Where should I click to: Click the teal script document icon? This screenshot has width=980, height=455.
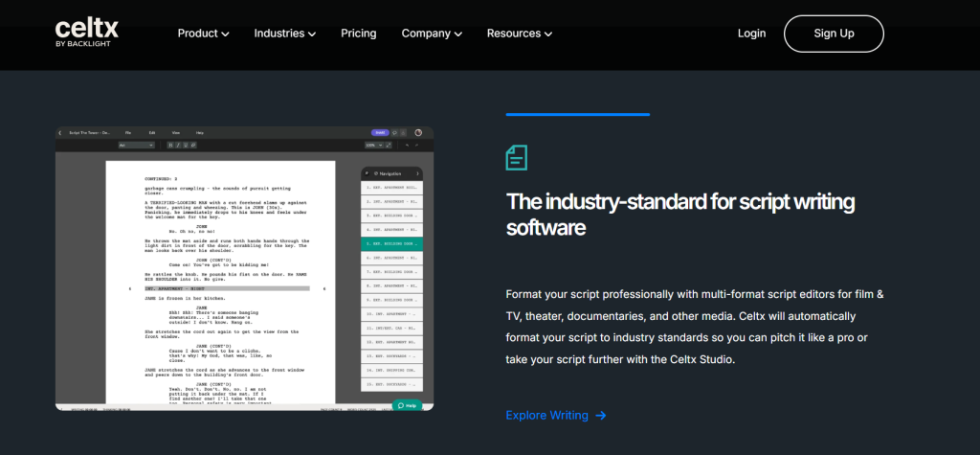[x=517, y=157]
